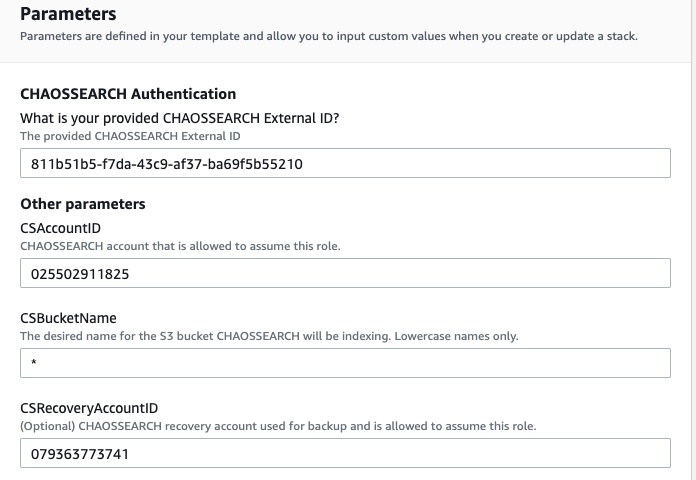Focus the CSRecoveryAccountID input box
The image size is (696, 480).
tap(345, 453)
